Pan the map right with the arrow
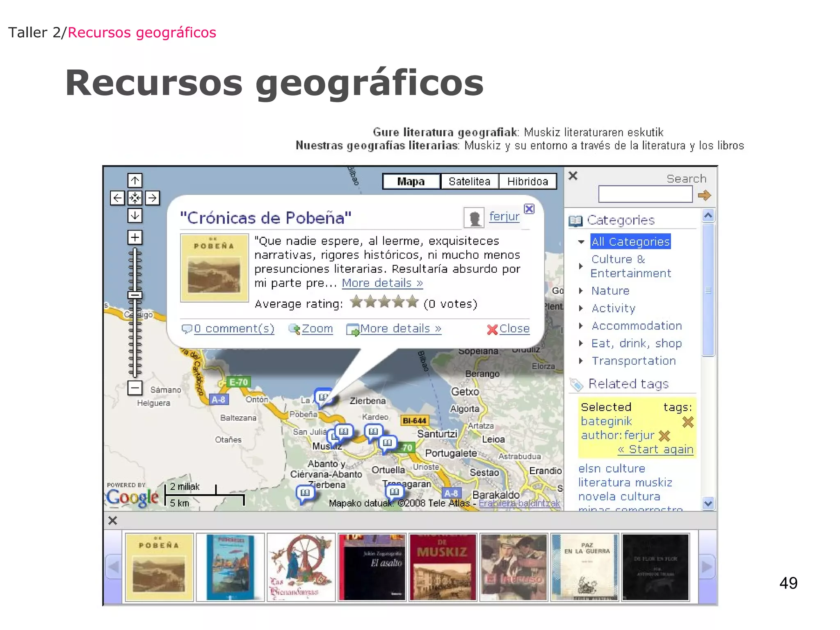840x630 pixels. point(152,198)
